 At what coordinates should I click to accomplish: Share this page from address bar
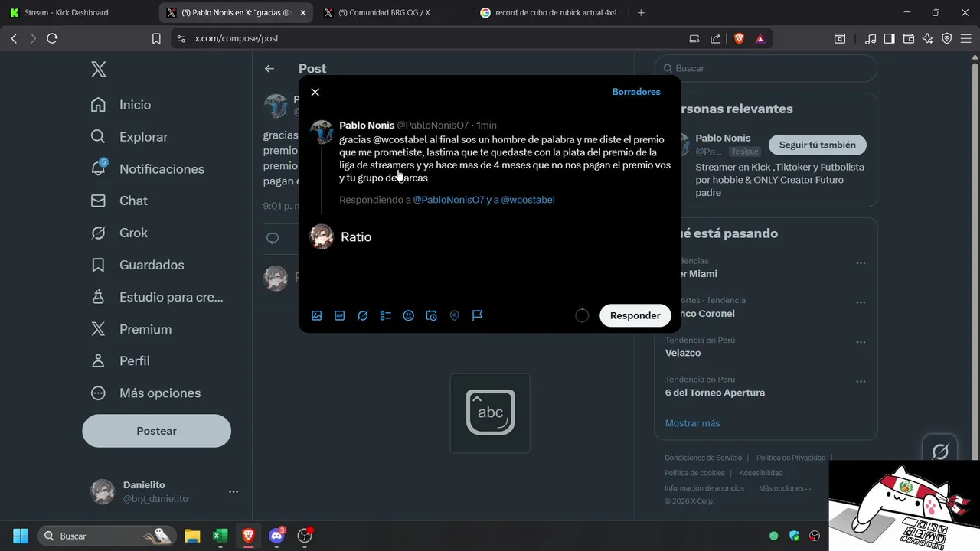(x=716, y=38)
